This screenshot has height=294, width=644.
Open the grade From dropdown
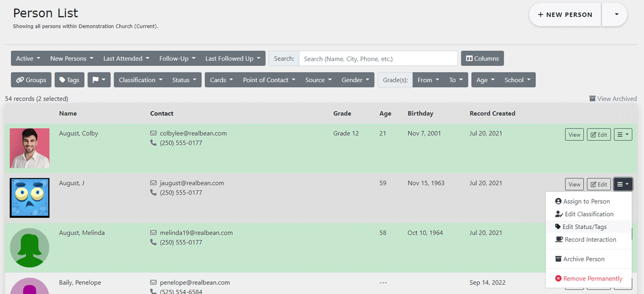(428, 80)
